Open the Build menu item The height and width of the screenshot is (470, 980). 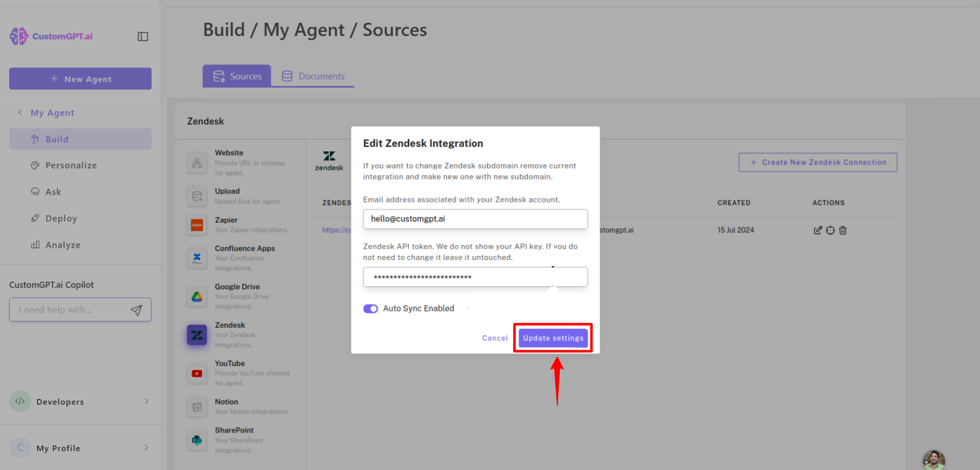click(x=80, y=139)
